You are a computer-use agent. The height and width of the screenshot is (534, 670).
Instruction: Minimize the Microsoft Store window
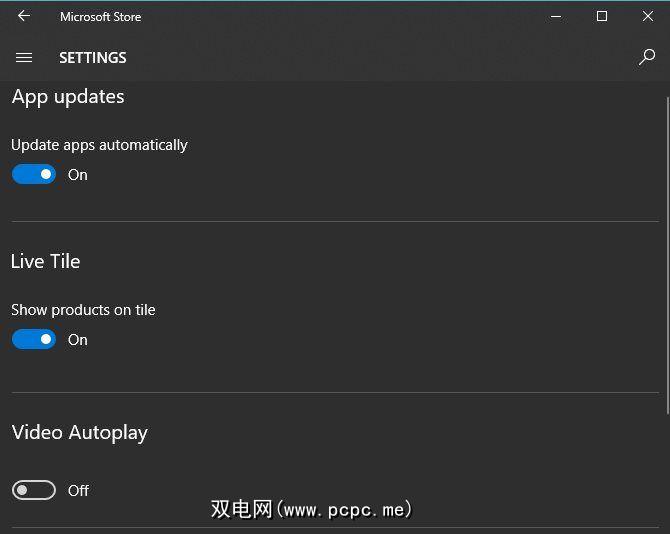[556, 16]
